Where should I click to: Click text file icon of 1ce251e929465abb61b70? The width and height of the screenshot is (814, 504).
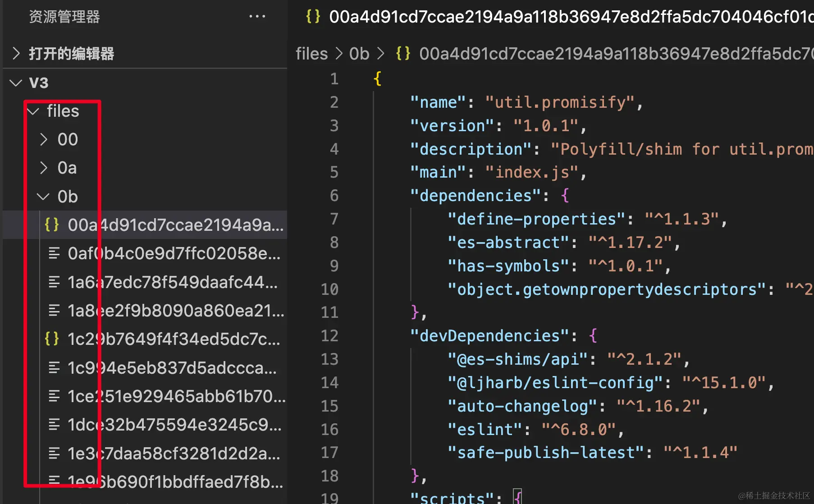[x=54, y=396]
